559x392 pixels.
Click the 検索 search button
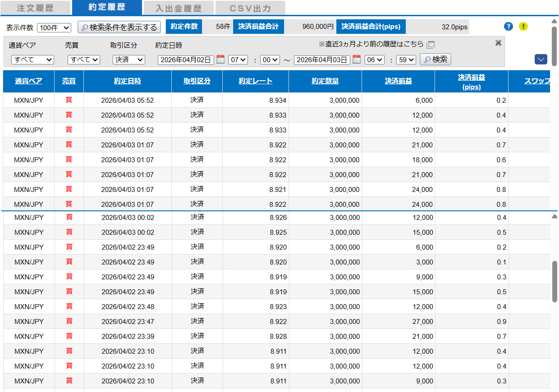pos(435,59)
